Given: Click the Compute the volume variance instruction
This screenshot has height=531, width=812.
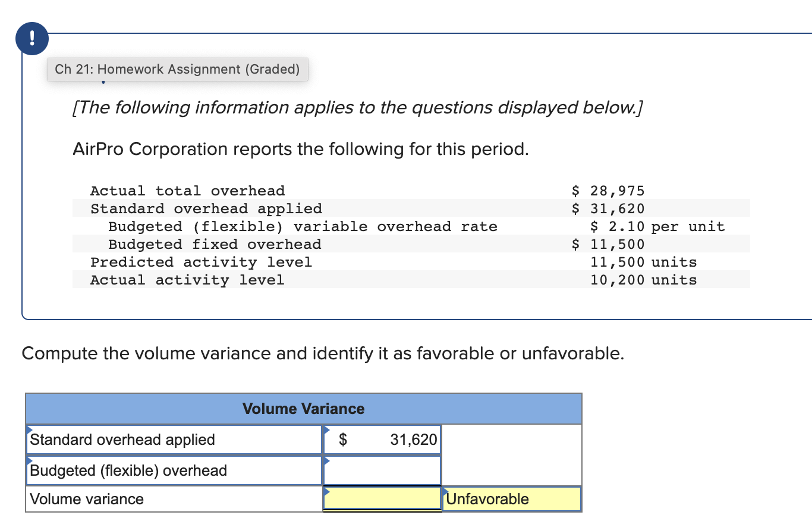Looking at the screenshot, I should click(x=323, y=354).
